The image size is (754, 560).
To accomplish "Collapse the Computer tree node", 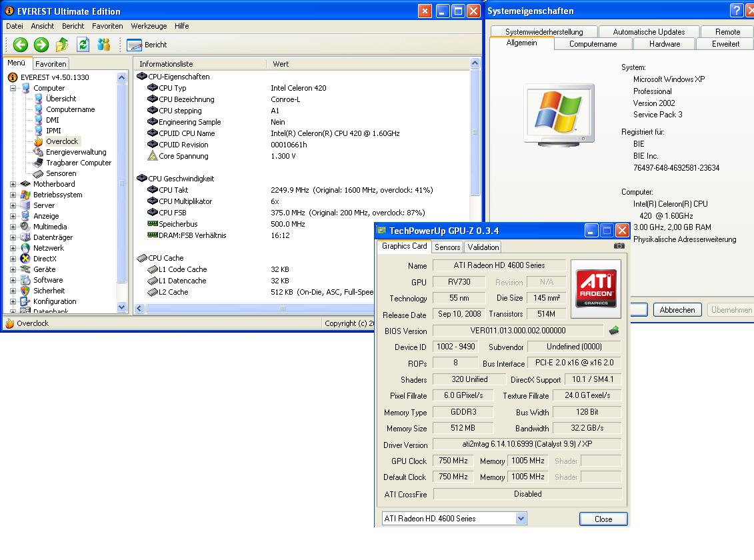I will point(13,88).
